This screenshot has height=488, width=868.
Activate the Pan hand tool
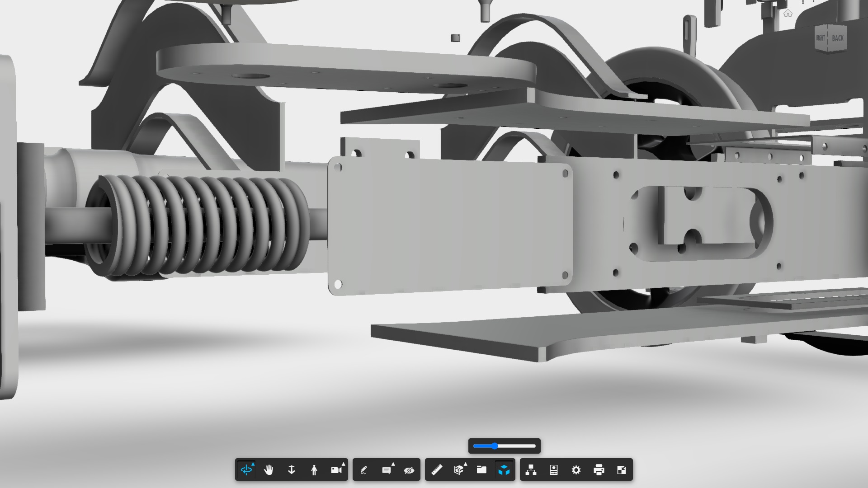(269, 470)
